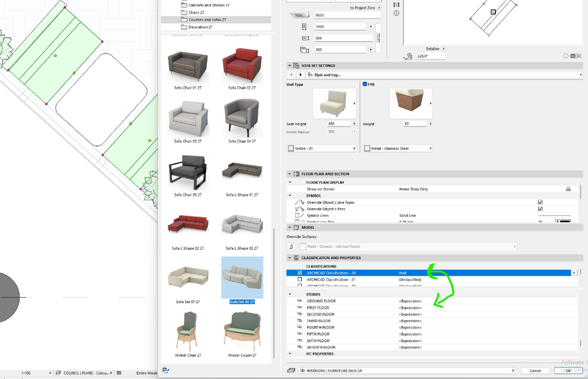Toggle the Symbol Lines row checkbox
The image size is (588, 379).
click(297, 215)
